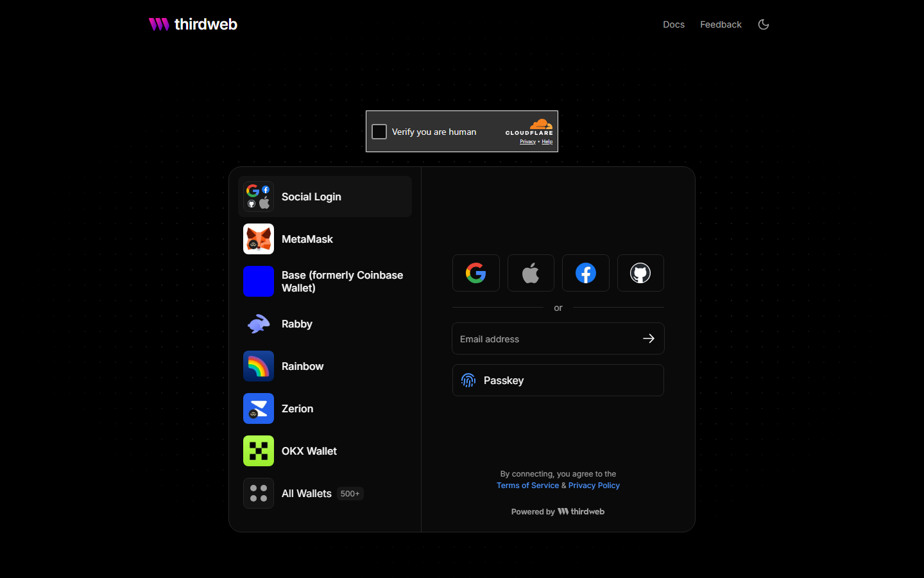Viewport: 924px width, 578px height.
Task: Select OKX Wallet option
Action: tap(325, 451)
